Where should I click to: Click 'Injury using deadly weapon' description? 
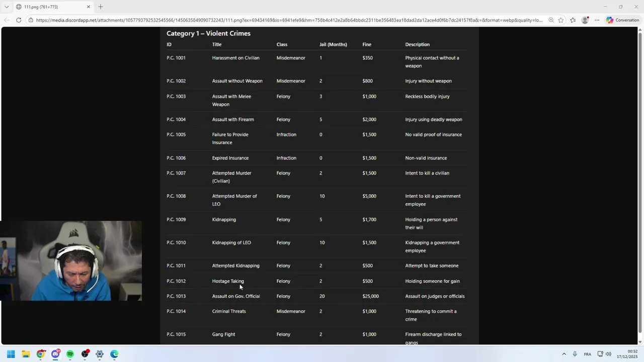tap(434, 120)
